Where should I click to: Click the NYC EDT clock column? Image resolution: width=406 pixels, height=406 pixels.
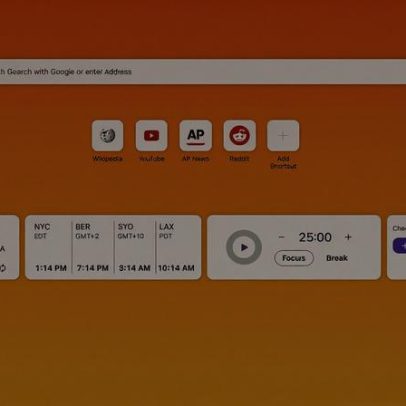pyautogui.click(x=50, y=247)
